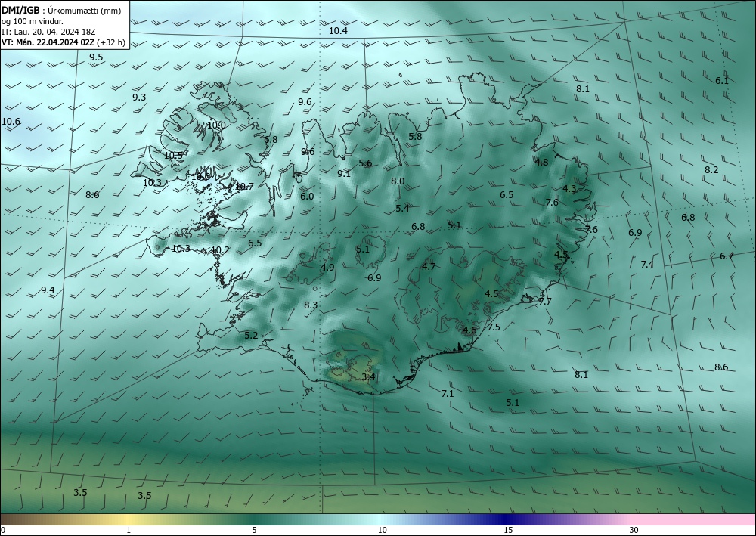Click the '15' tick label on the colour scale
The height and width of the screenshot is (536, 756).
[508, 530]
